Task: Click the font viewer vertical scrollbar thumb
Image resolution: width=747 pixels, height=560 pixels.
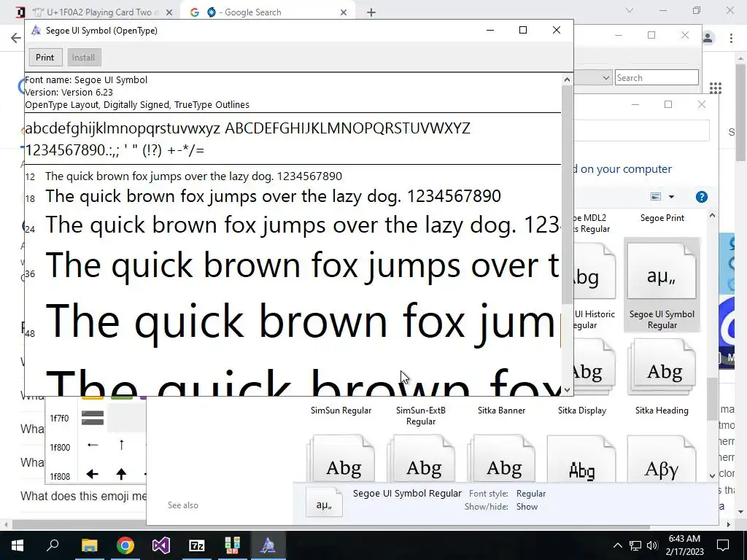Action: click(x=566, y=195)
